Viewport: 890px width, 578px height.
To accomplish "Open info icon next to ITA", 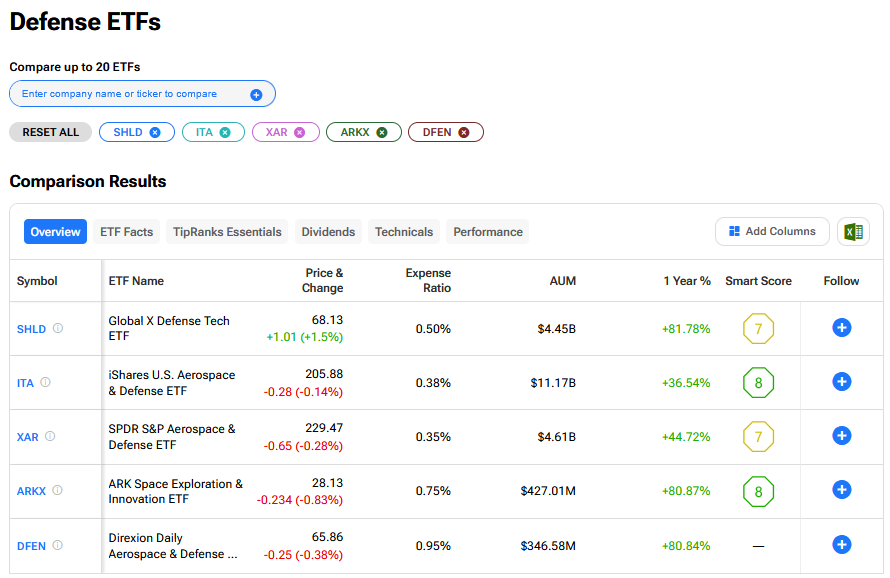I will (45, 382).
